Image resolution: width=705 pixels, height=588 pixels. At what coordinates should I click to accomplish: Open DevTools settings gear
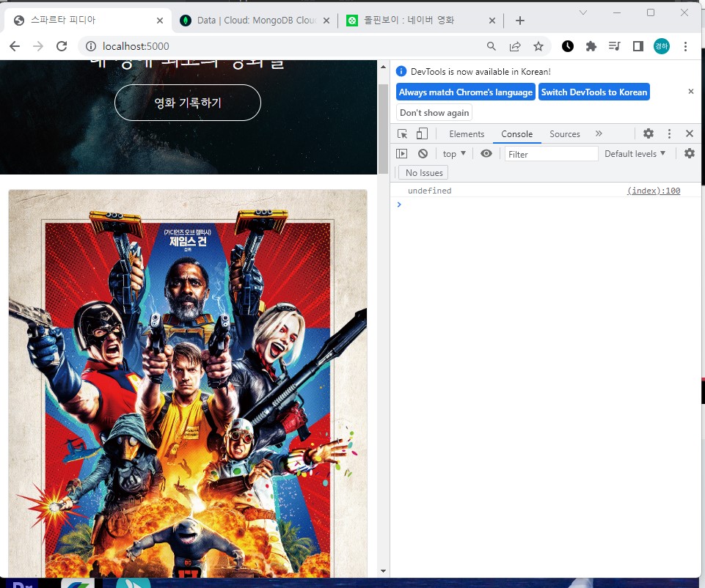(648, 133)
